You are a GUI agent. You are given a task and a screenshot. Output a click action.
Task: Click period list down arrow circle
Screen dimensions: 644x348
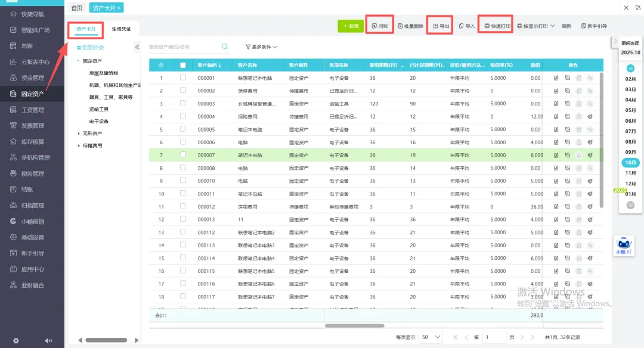pos(630,205)
